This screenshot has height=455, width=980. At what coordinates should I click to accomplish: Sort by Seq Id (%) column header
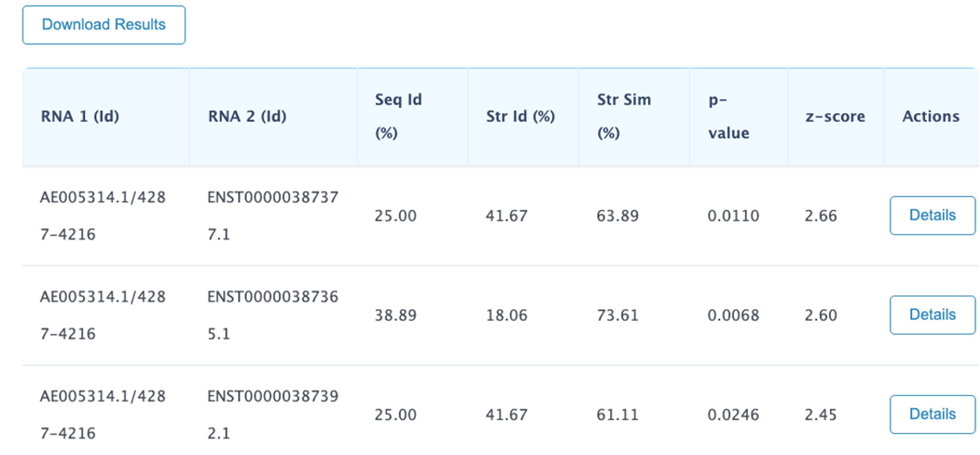[398, 116]
